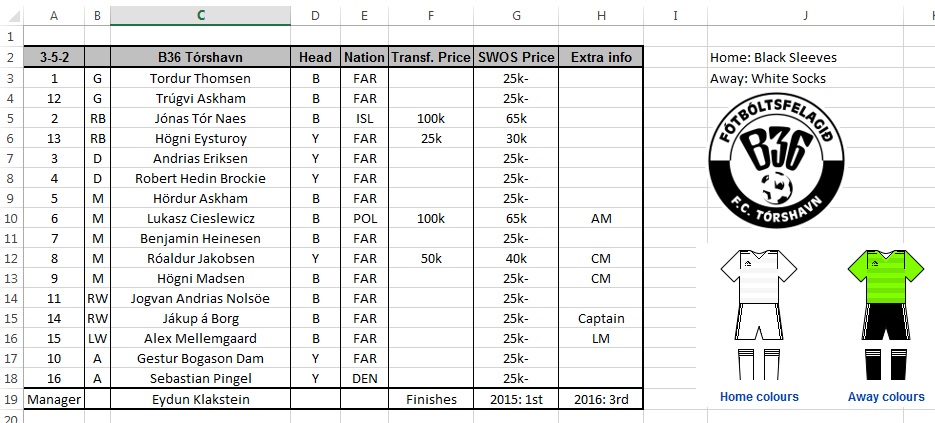Select the '2016: 3rd' finishes cell
This screenshot has width=935, height=423.
(x=601, y=399)
